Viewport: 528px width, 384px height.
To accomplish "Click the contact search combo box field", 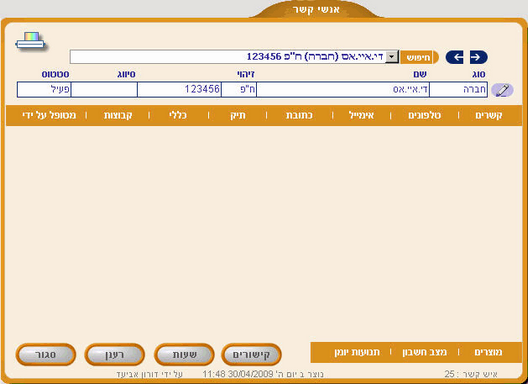I will click(234, 57).
